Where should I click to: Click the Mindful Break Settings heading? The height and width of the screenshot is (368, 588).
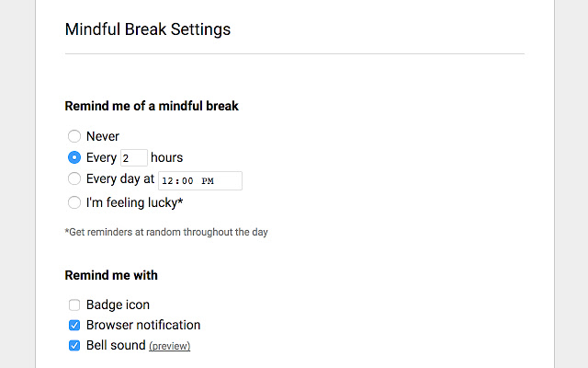[148, 29]
